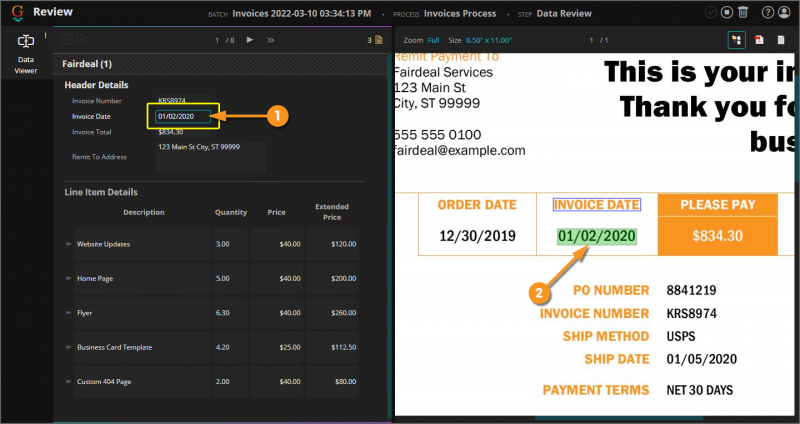Click the drag handle for Flyer row

[68, 313]
